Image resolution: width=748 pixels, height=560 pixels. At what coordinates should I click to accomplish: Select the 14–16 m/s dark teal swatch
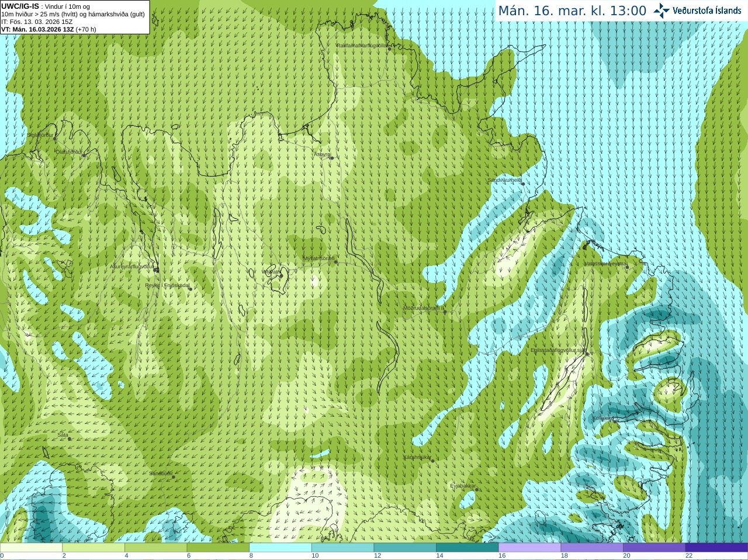[x=467, y=548]
